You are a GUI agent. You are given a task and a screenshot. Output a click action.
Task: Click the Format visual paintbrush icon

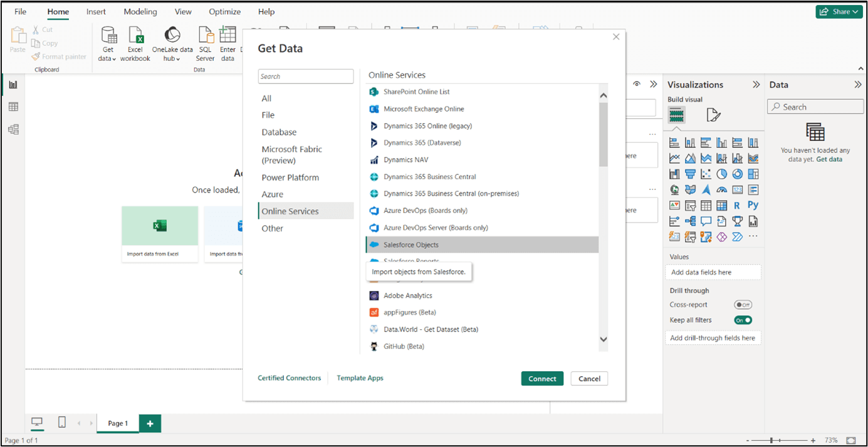click(713, 115)
